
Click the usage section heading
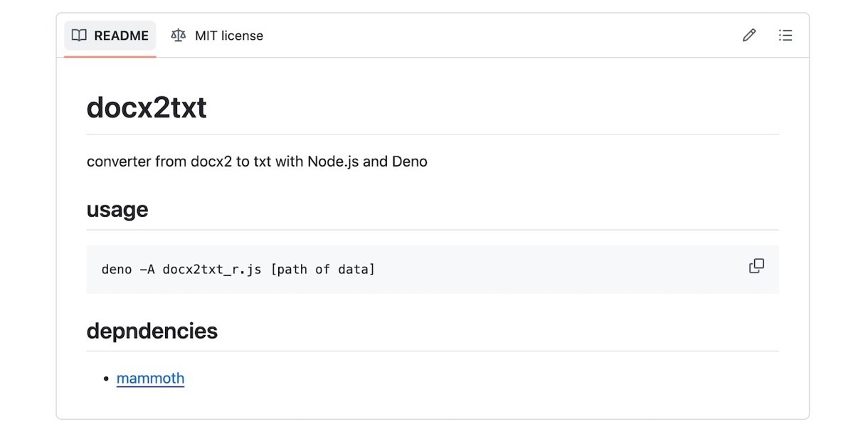click(x=117, y=210)
